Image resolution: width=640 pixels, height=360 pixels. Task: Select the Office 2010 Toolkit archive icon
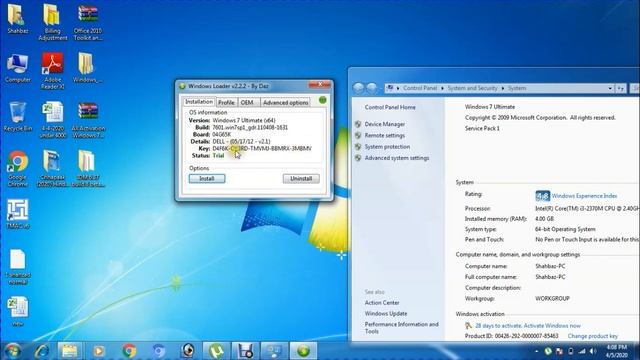88,22
